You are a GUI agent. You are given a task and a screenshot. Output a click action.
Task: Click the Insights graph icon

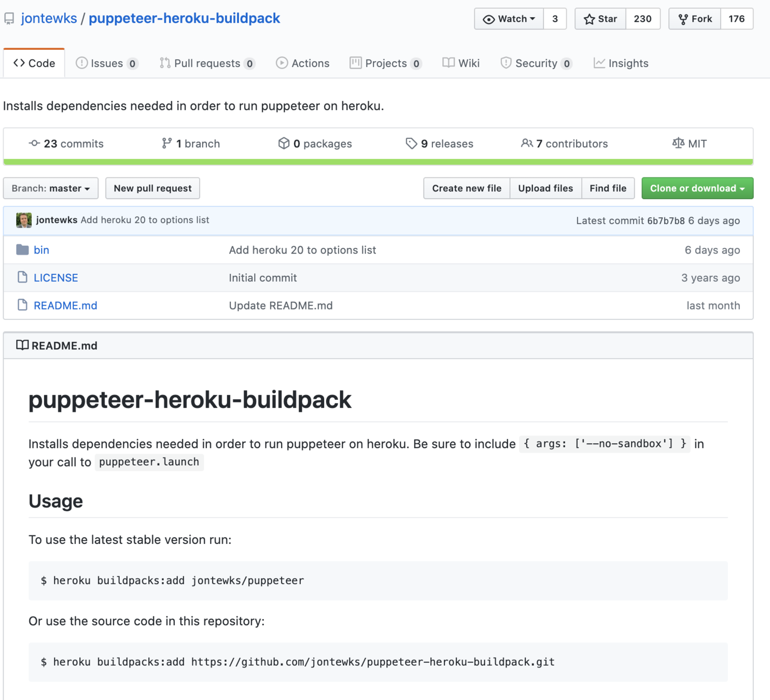[599, 63]
